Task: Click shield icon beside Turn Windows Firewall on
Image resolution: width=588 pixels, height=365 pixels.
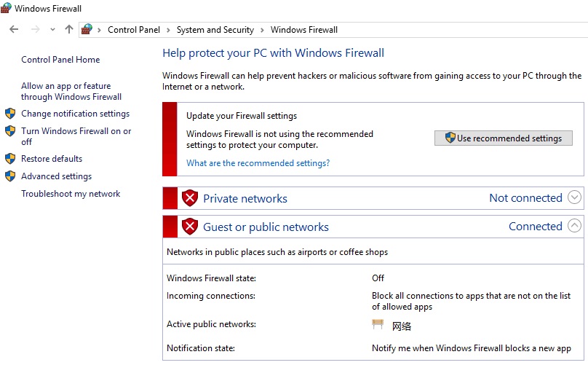Action: coord(10,130)
